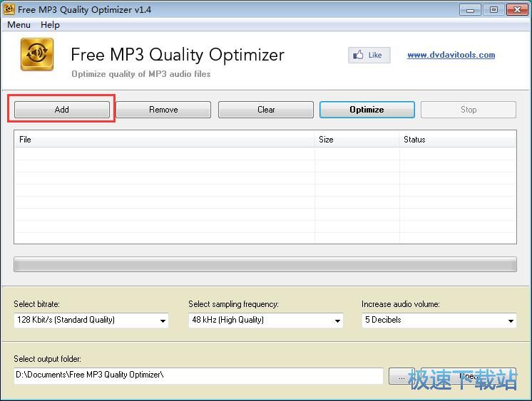Image resolution: width=532 pixels, height=401 pixels.
Task: Visit the www.dvdavitools.com link
Action: click(451, 55)
